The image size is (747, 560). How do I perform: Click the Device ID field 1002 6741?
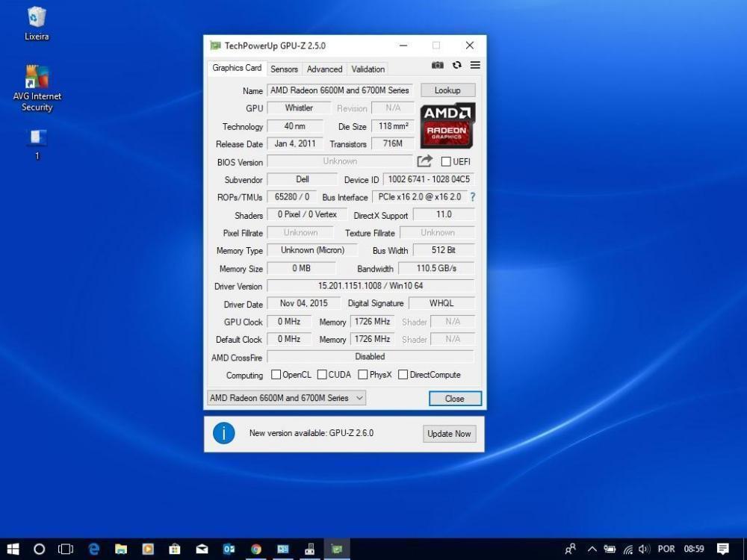[x=429, y=179]
